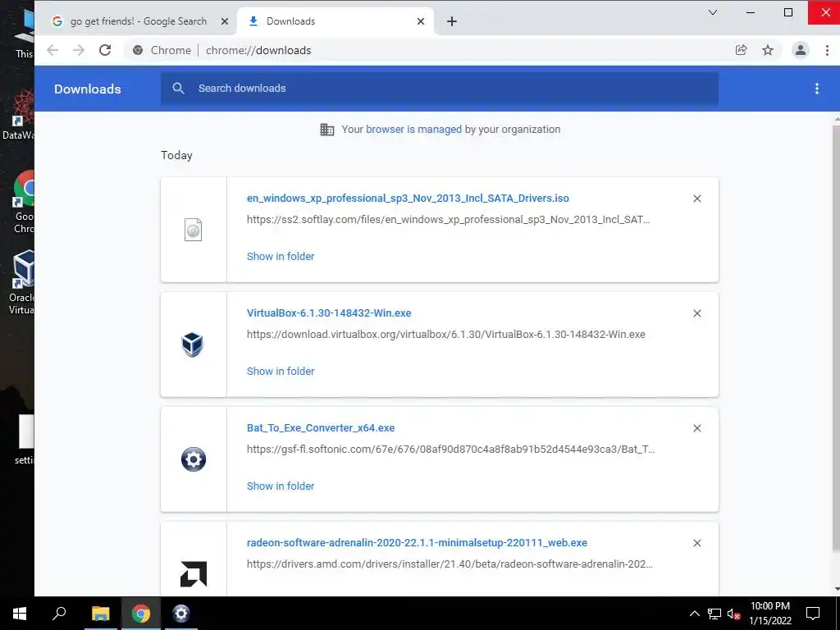Click the drivers.amd.com source URL text
This screenshot has height=630, width=840.
coord(450,564)
